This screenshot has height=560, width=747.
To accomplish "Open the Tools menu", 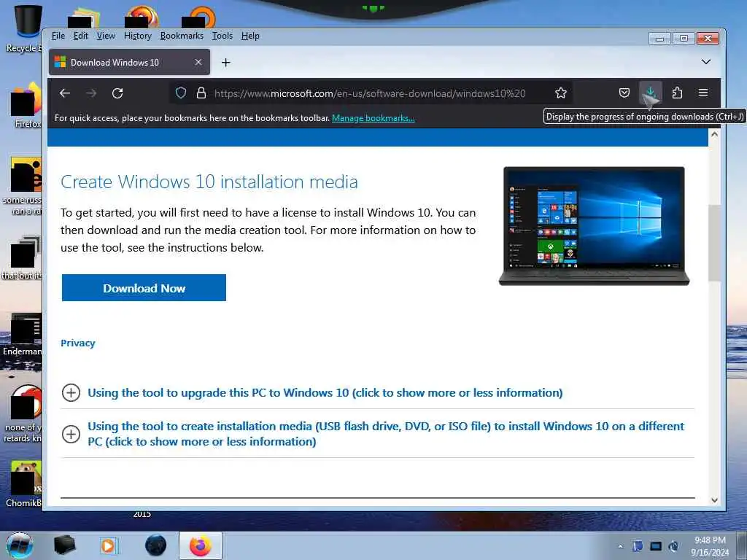I will point(222,36).
